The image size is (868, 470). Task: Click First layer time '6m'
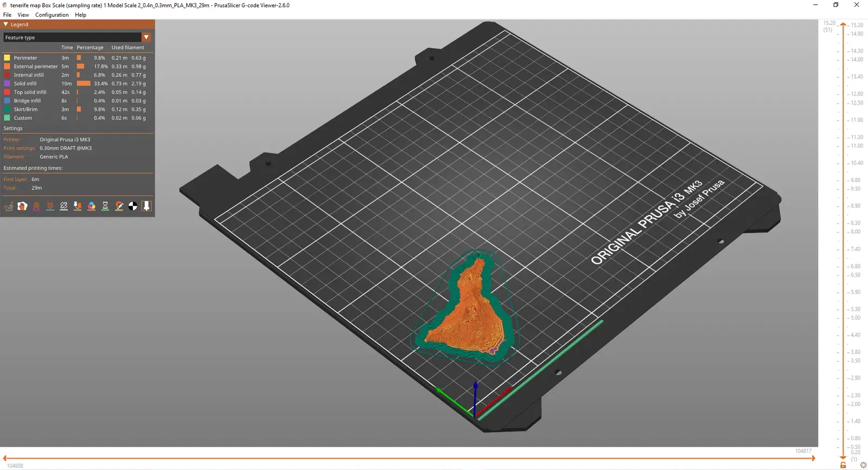[35, 179]
